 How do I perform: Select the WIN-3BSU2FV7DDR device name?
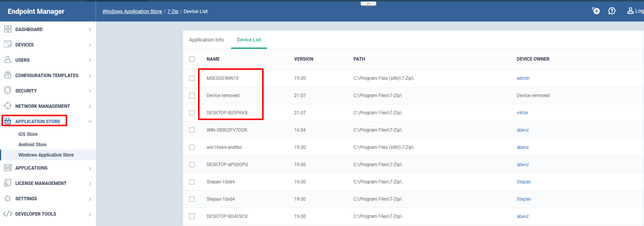pyautogui.click(x=227, y=130)
